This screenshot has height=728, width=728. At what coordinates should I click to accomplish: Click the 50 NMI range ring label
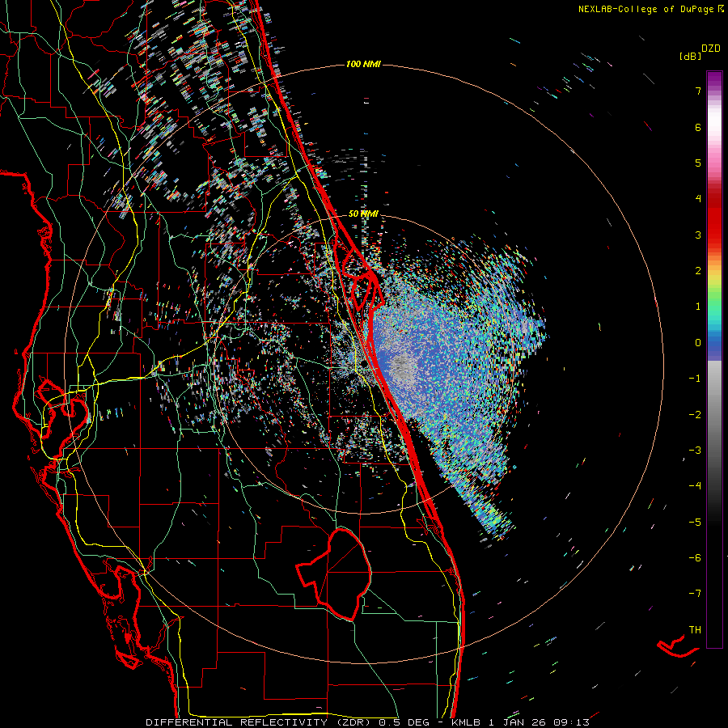tap(363, 214)
